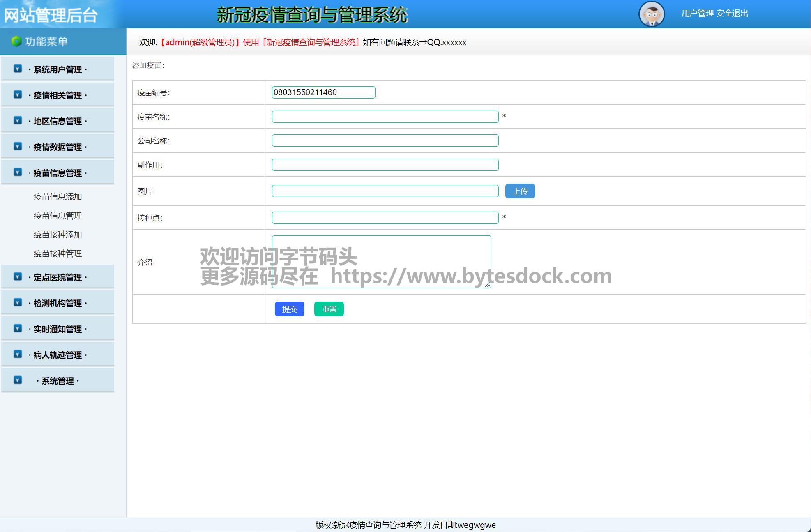The width and height of the screenshot is (811, 532).
Task: Click arrow icon beside 疫情相关管理
Action: click(18, 94)
